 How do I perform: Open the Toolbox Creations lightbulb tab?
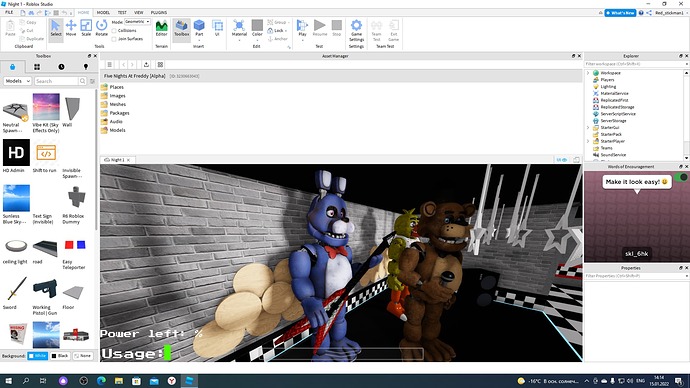[86, 67]
